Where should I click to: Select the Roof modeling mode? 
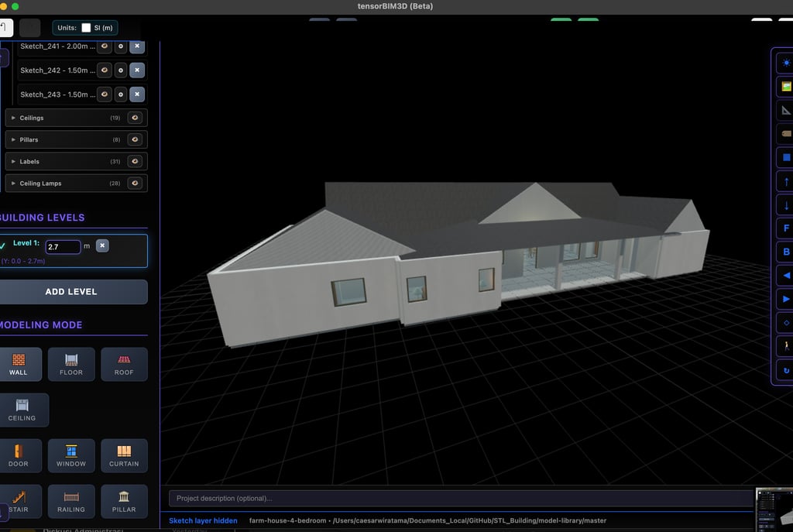pyautogui.click(x=124, y=364)
